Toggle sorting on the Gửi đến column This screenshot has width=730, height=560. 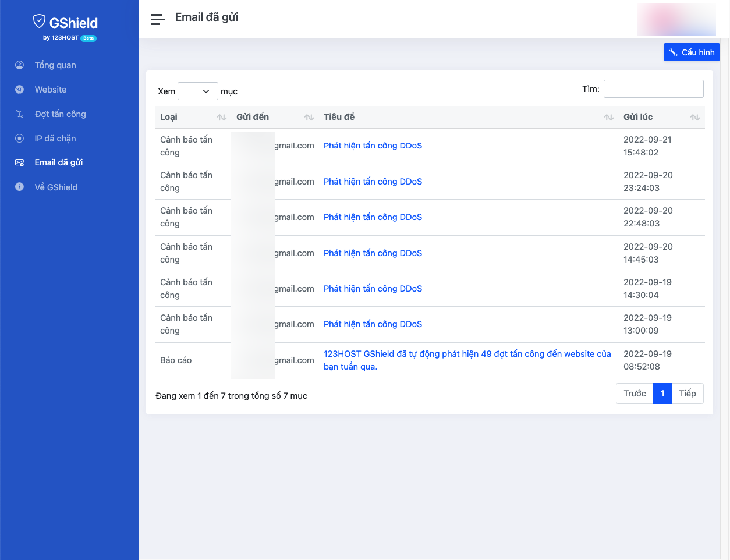[308, 117]
